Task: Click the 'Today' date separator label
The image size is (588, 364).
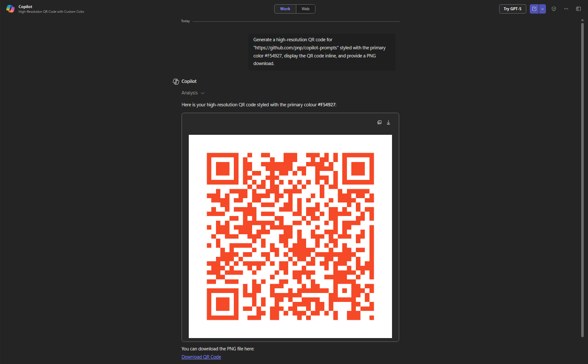Action: pos(185,21)
